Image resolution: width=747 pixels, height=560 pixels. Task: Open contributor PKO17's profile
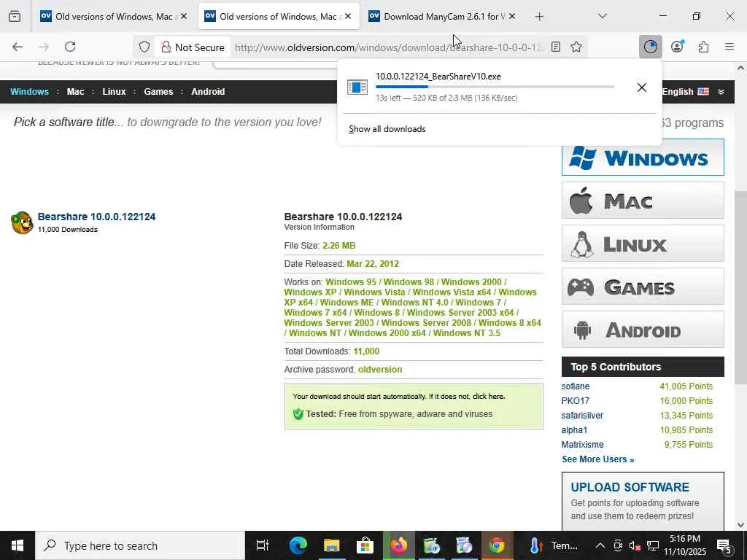click(x=575, y=401)
